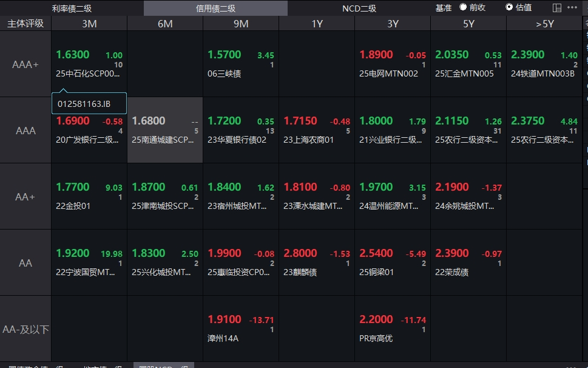The image size is (588, 368).
Task: Click the 5Y column header
Action: tap(468, 24)
